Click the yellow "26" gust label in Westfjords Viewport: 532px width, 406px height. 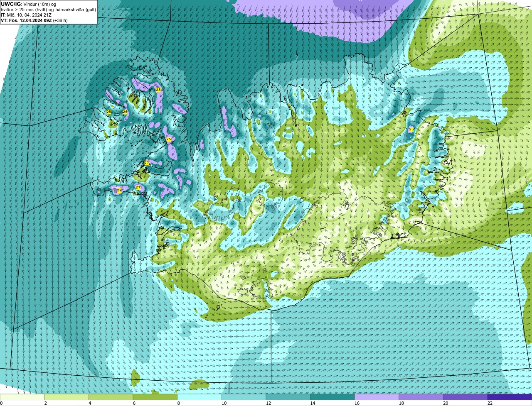tap(125, 112)
